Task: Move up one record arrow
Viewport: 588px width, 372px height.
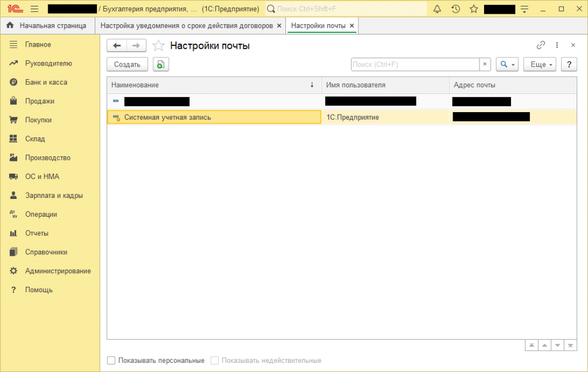Action: click(x=544, y=346)
